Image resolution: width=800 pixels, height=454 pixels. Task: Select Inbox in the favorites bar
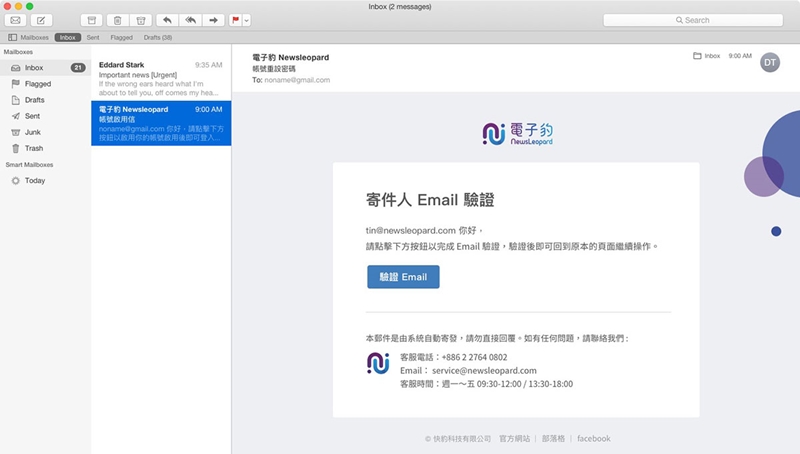click(x=67, y=37)
